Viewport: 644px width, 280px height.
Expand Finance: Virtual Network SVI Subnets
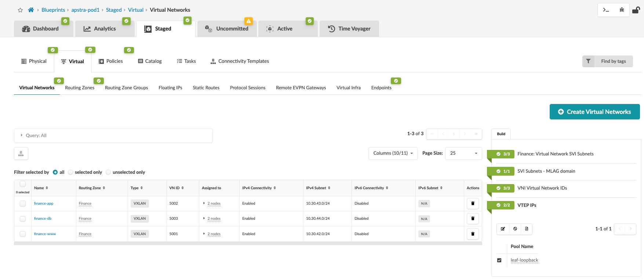[x=555, y=154]
